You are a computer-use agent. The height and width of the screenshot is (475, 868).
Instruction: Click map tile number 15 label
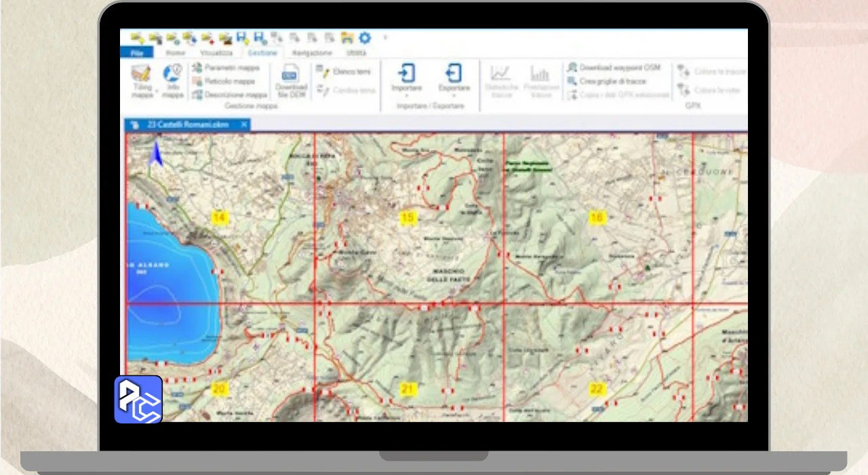pyautogui.click(x=408, y=218)
